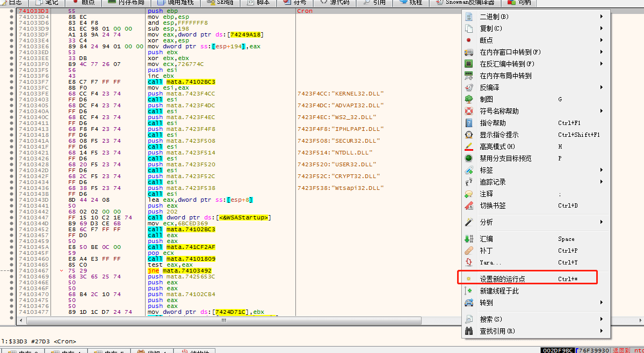The height and width of the screenshot is (353, 644).
Task: Expand the 搜索(S) search submenu arrow
Action: (601, 319)
